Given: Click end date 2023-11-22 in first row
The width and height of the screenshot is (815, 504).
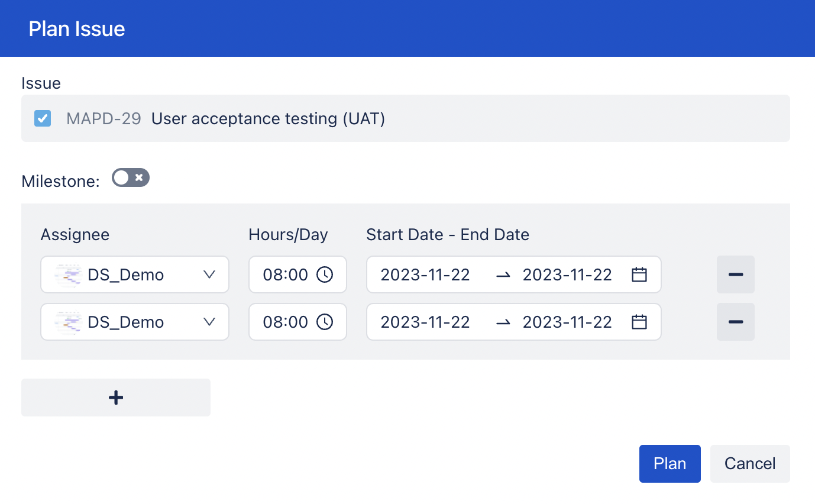Looking at the screenshot, I should point(567,274).
